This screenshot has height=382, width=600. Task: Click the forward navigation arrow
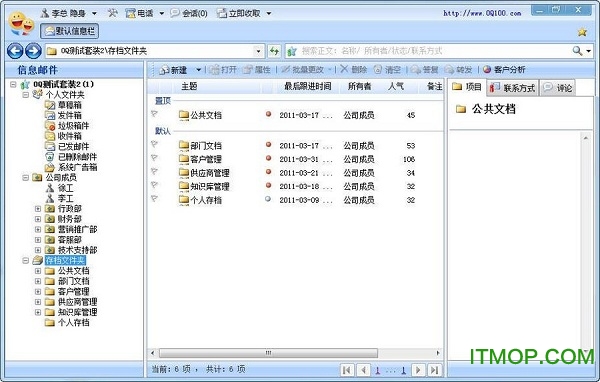tap(33, 51)
